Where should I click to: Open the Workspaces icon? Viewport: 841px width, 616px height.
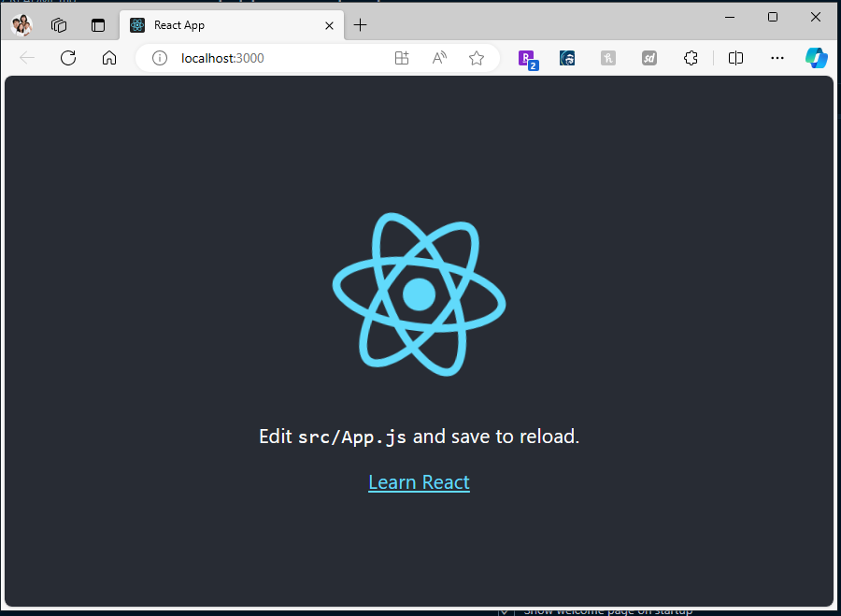click(59, 25)
